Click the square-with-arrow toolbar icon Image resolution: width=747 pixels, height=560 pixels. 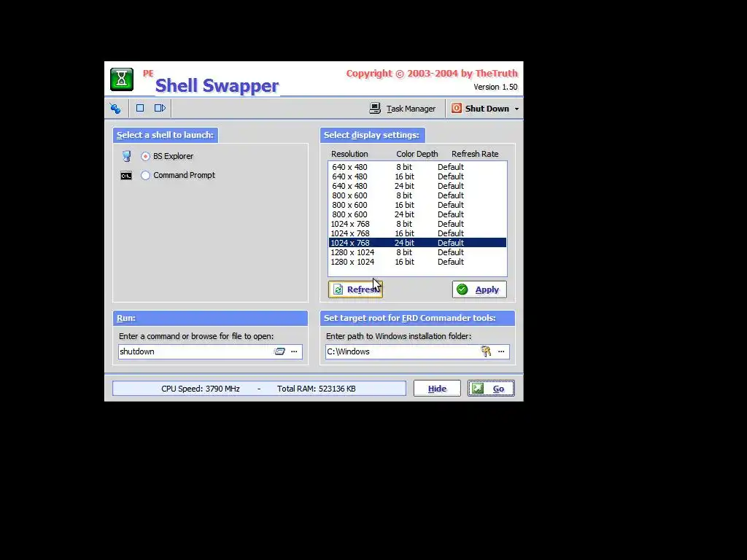click(x=160, y=108)
